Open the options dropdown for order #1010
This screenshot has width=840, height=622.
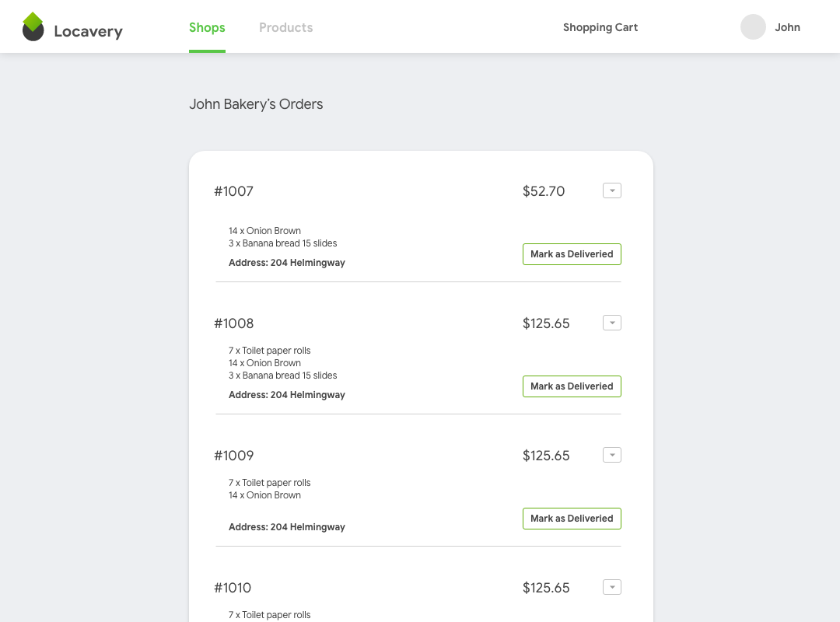(612, 587)
